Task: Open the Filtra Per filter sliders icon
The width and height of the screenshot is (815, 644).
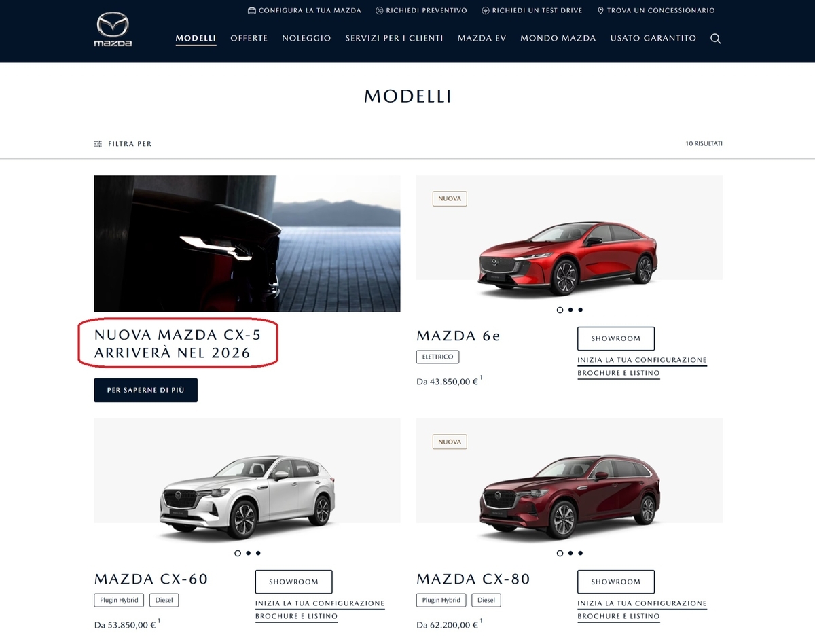Action: 98,144
